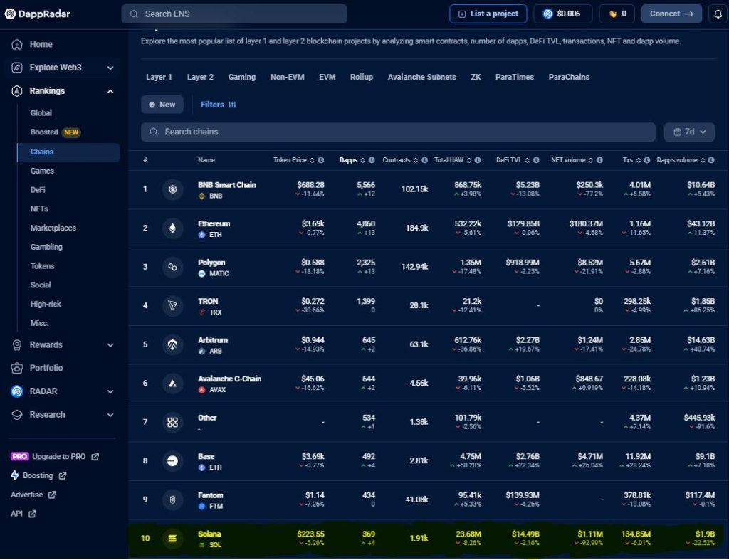This screenshot has height=560, width=729.
Task: Click the TRON chain logo icon
Action: [x=172, y=306]
